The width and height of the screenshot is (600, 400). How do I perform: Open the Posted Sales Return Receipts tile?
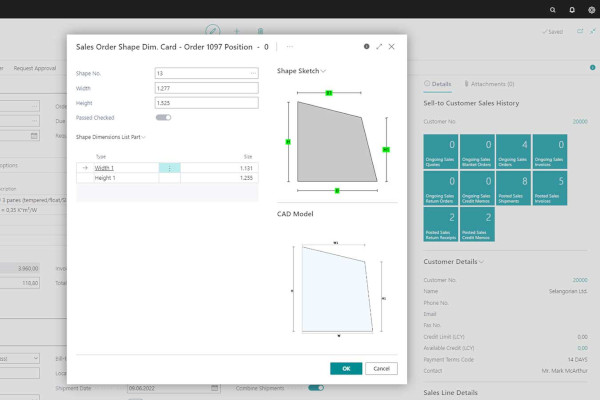coord(440,224)
